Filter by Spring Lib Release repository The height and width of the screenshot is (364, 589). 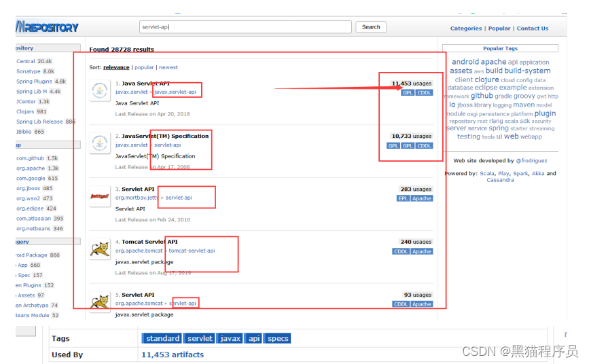coord(39,122)
